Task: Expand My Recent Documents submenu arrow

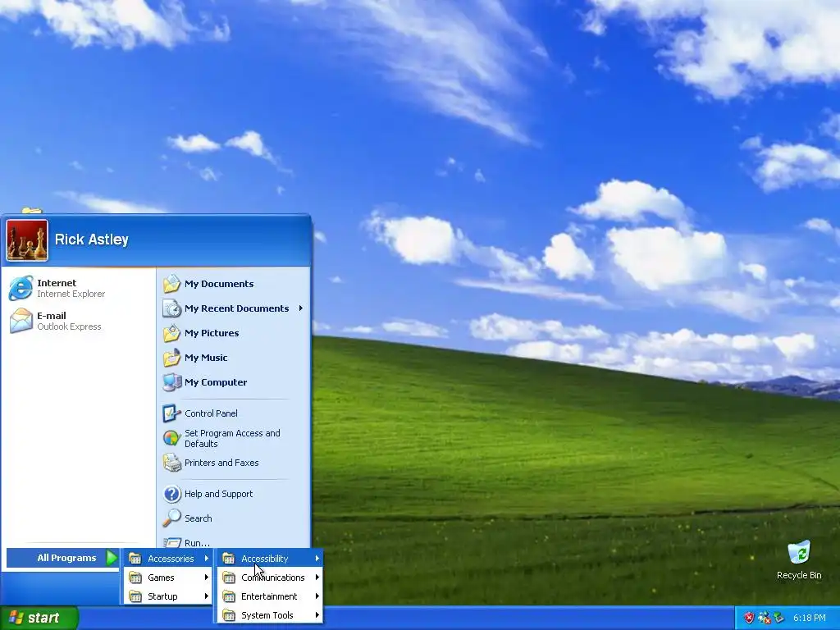Action: [x=301, y=308]
